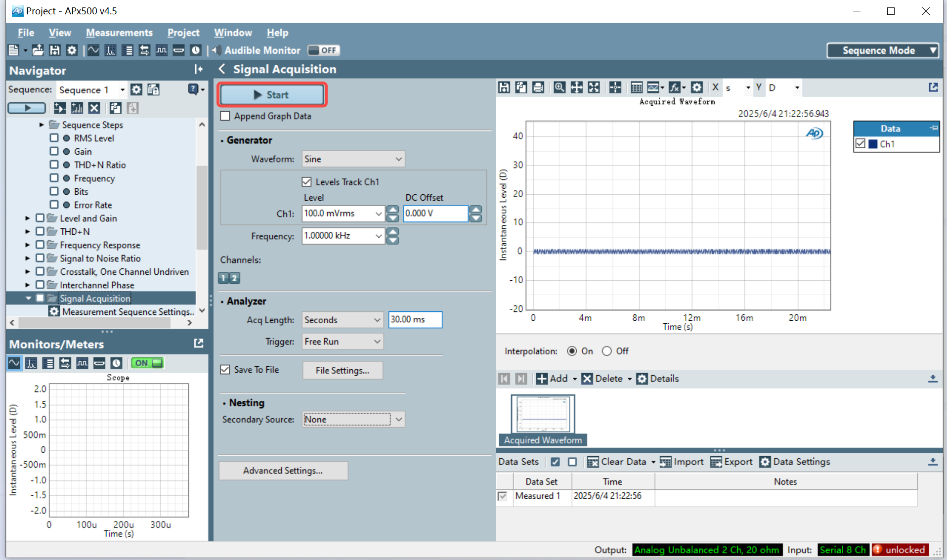This screenshot has width=947, height=560.
Task: Click the lock sequence icon in Navigator
Action: pos(153,89)
